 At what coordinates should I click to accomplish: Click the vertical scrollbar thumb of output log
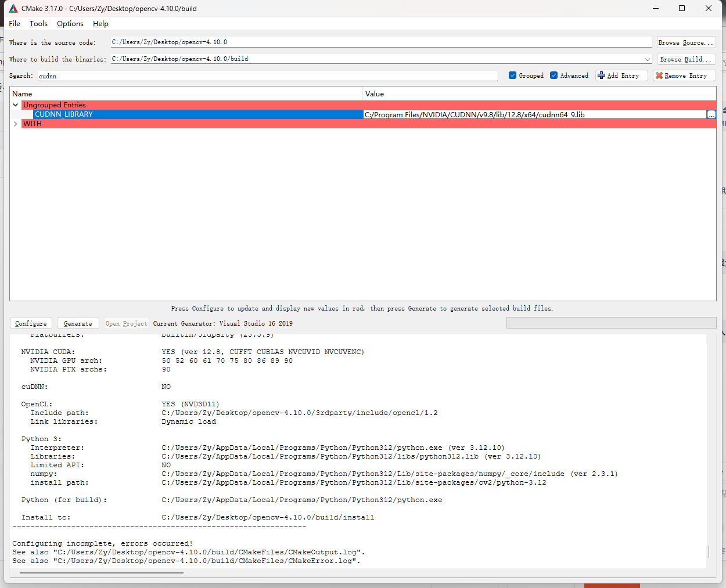coord(709,551)
